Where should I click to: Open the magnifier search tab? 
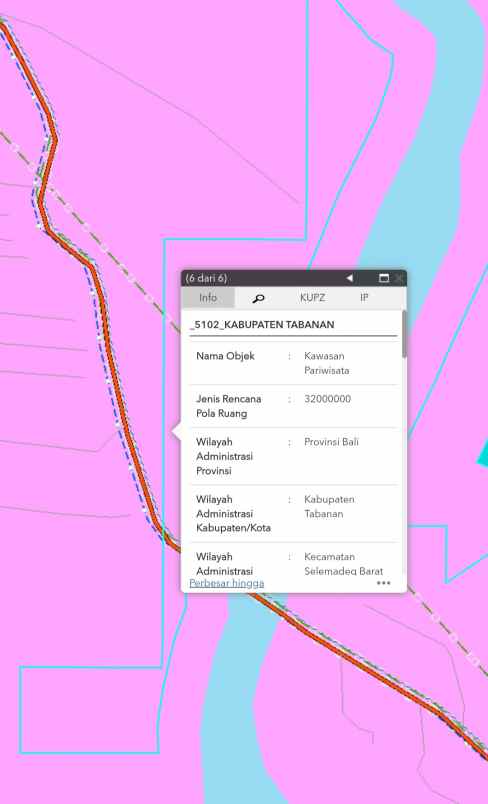(x=259, y=298)
